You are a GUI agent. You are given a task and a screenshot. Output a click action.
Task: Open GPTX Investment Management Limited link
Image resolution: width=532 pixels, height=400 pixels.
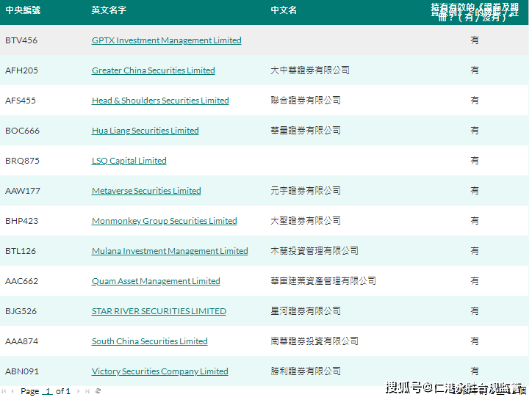167,40
